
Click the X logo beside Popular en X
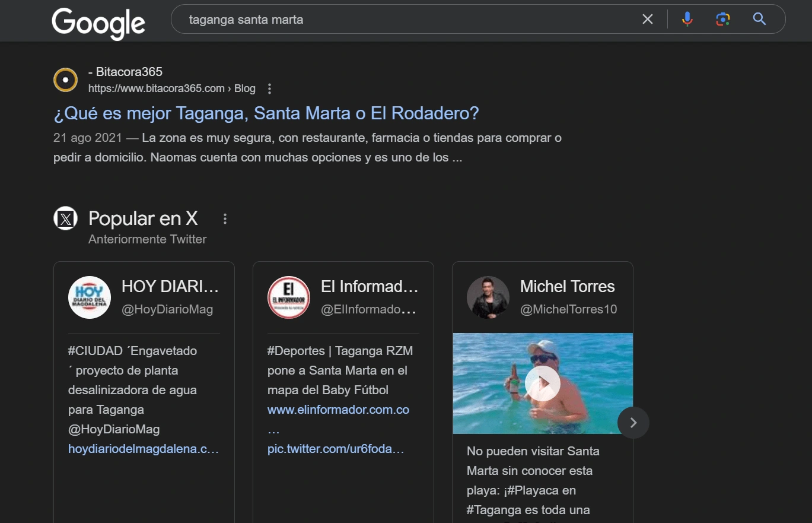coord(66,219)
